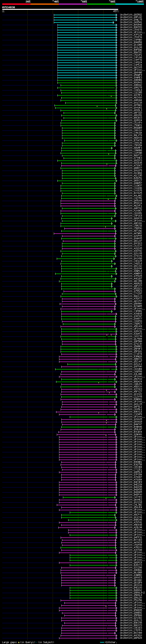This screenshot has width=146, height=644.
Task: Click hit label UniRef100_Q9ULD0
Action: 131,598
